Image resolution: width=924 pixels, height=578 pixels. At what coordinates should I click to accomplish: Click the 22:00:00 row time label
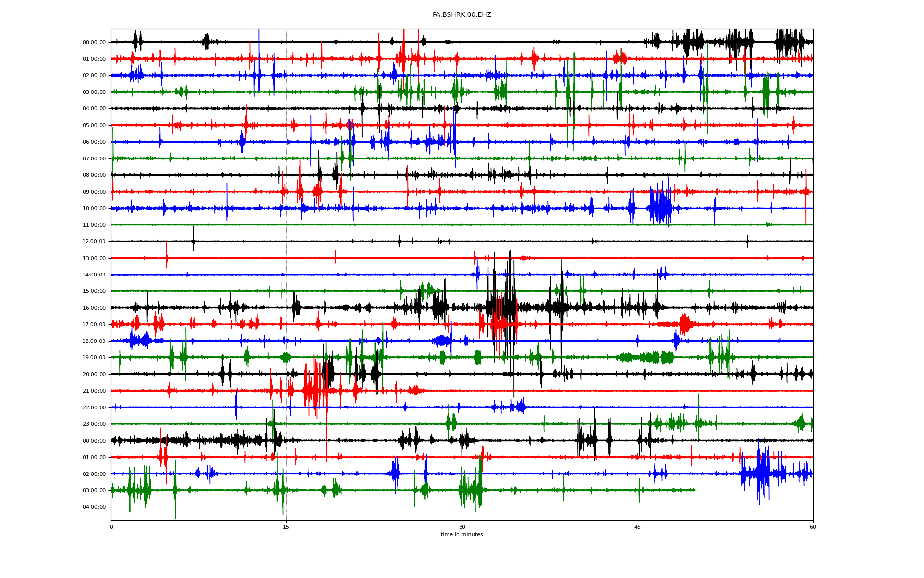click(x=94, y=408)
